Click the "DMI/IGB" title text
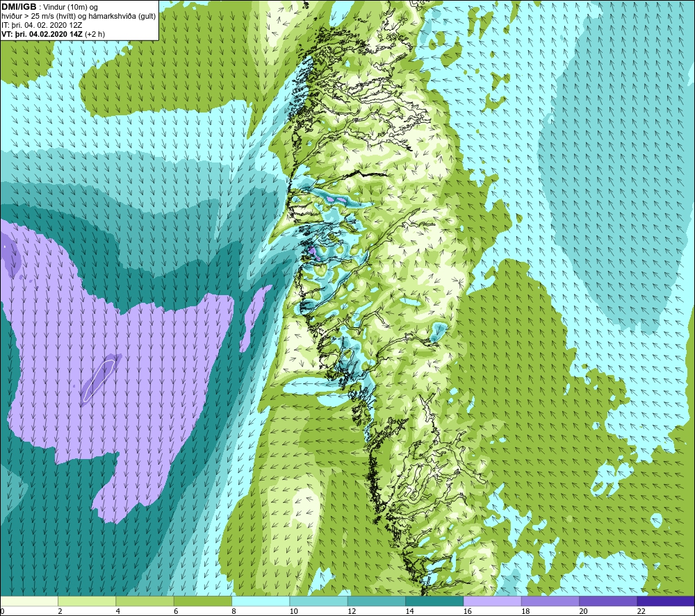 coord(19,7)
